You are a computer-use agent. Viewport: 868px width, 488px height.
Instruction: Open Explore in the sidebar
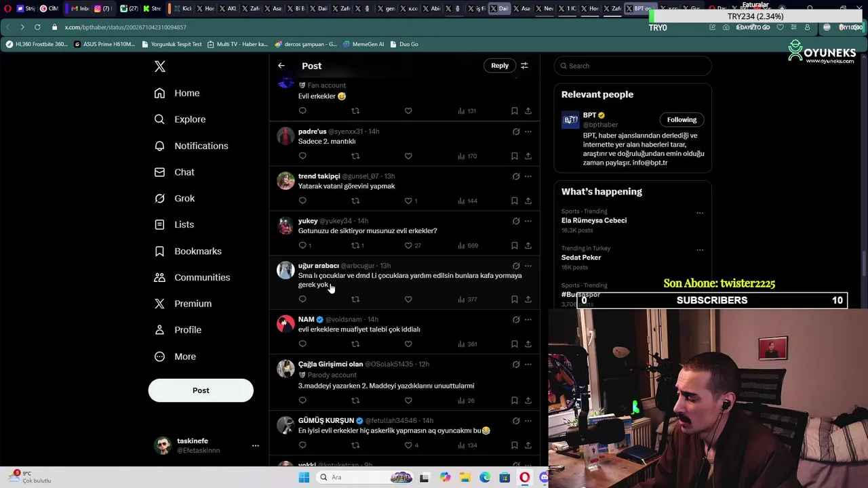click(x=180, y=119)
